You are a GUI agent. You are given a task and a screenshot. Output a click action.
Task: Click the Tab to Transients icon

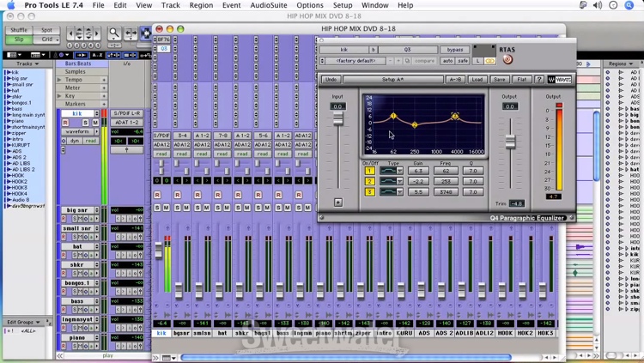(x=81, y=55)
